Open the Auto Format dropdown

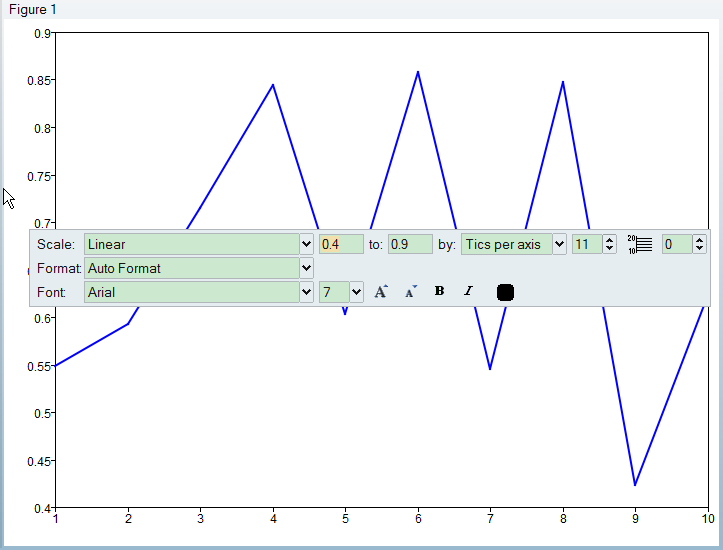tap(306, 268)
